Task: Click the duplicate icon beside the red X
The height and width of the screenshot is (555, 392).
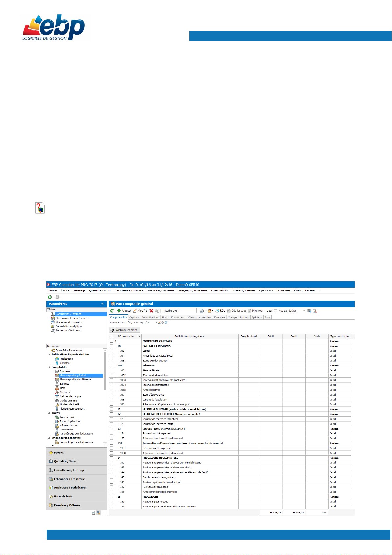Action: tap(157, 311)
